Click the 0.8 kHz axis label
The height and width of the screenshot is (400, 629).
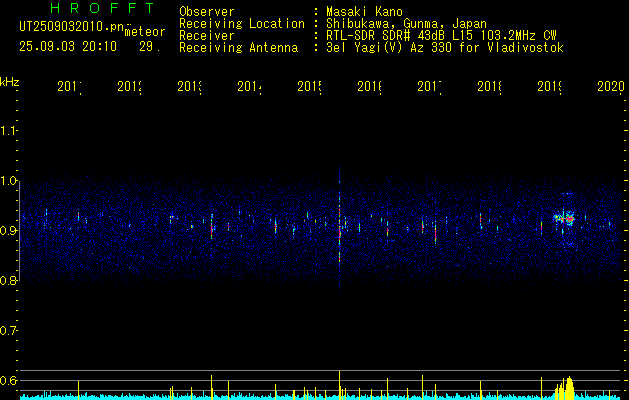coord(8,281)
